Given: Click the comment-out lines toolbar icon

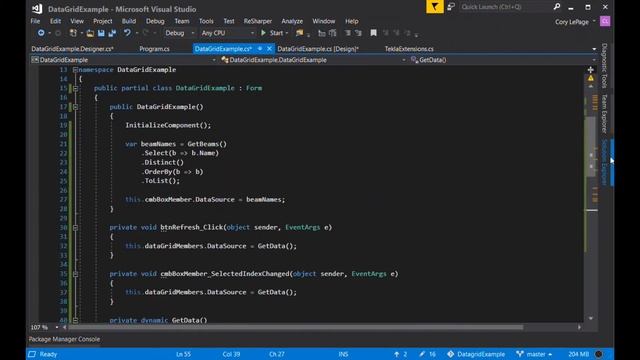Looking at the screenshot, I should pos(347,33).
